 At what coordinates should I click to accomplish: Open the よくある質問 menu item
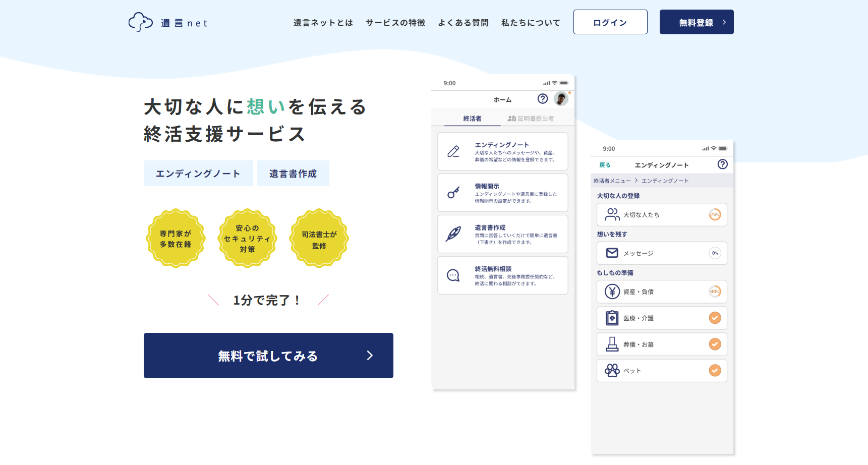pyautogui.click(x=463, y=23)
